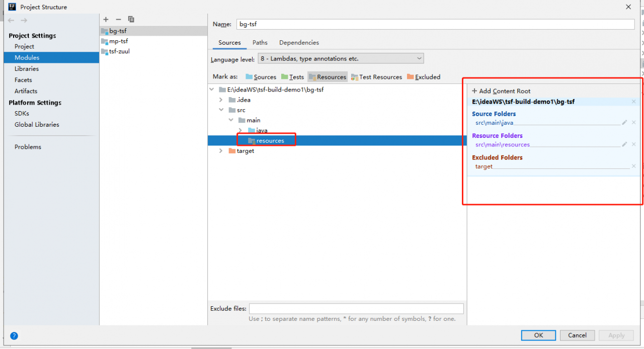This screenshot has width=644, height=349.
Task: Select the bg-tsf module
Action: (x=153, y=31)
